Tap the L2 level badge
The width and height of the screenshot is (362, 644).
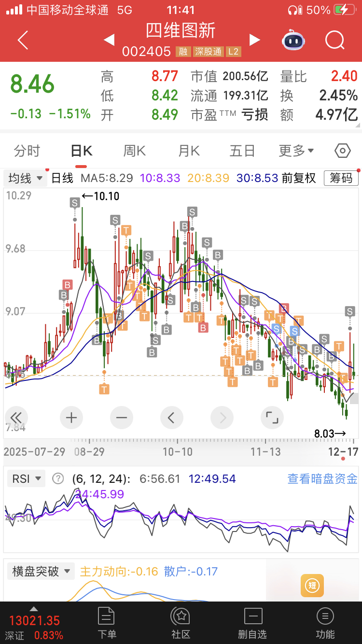click(x=234, y=52)
